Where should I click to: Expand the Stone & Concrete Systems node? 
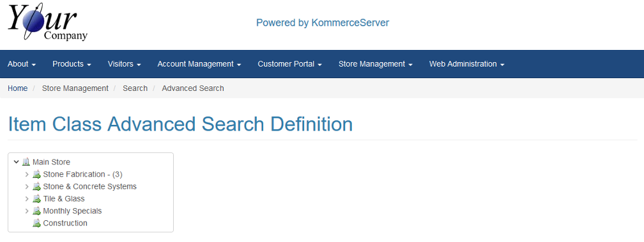click(x=27, y=186)
